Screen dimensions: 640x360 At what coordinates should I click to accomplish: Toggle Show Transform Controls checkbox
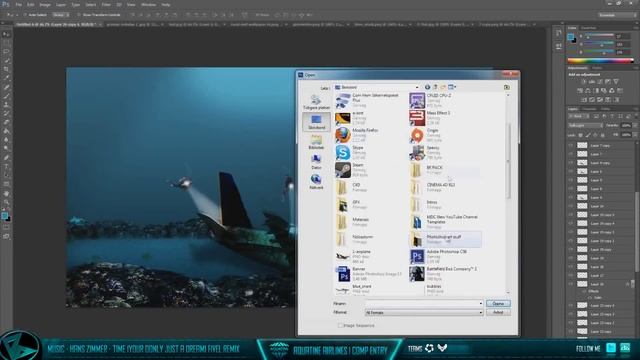click(x=79, y=15)
